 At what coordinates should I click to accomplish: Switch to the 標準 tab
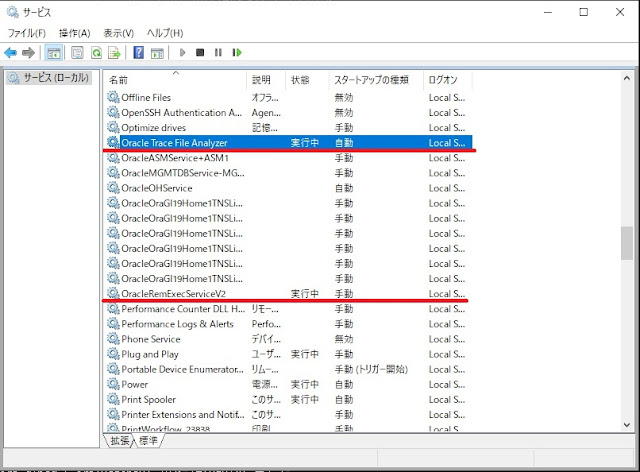pos(148,441)
